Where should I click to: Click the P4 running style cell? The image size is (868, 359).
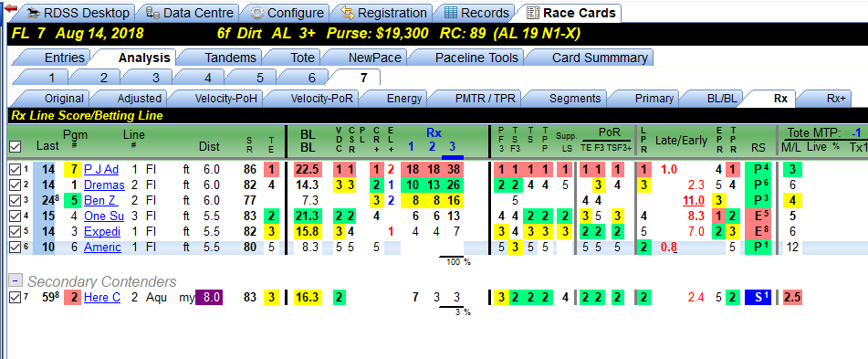(x=758, y=170)
